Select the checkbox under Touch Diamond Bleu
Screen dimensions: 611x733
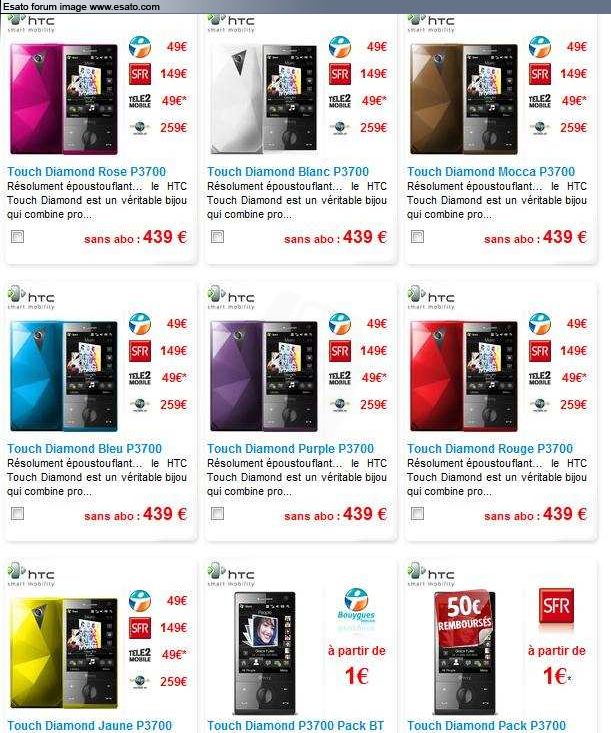click(17, 514)
